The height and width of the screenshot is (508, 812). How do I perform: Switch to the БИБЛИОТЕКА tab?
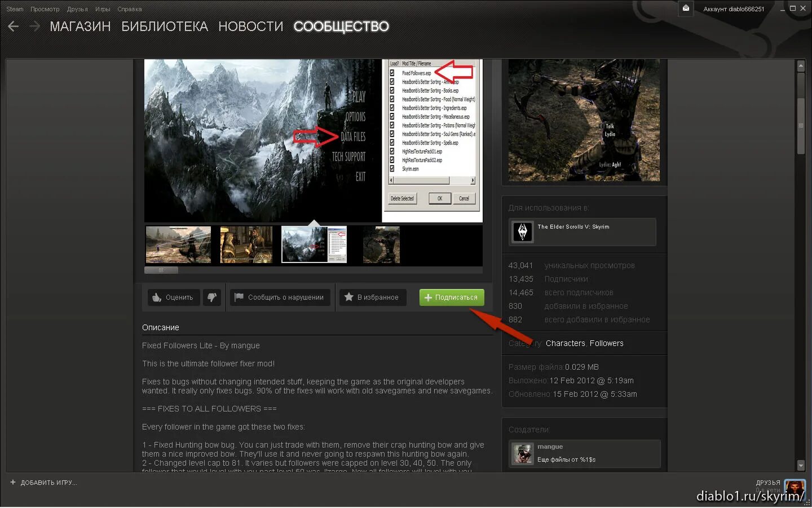(165, 27)
